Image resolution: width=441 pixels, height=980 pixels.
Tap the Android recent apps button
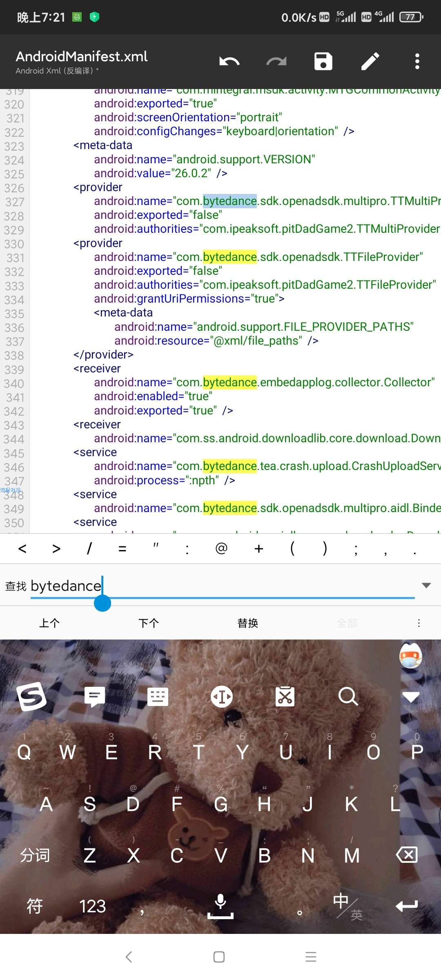(311, 957)
